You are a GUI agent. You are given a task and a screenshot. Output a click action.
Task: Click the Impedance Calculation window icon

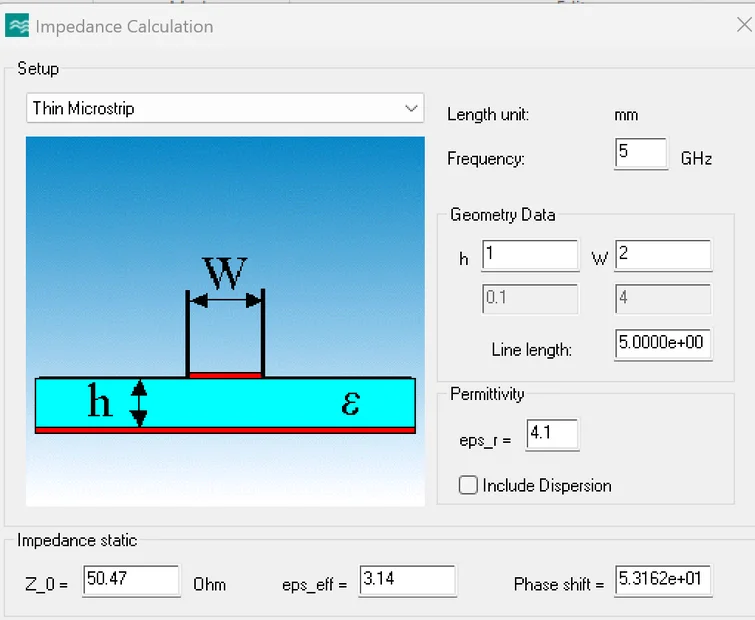17,27
